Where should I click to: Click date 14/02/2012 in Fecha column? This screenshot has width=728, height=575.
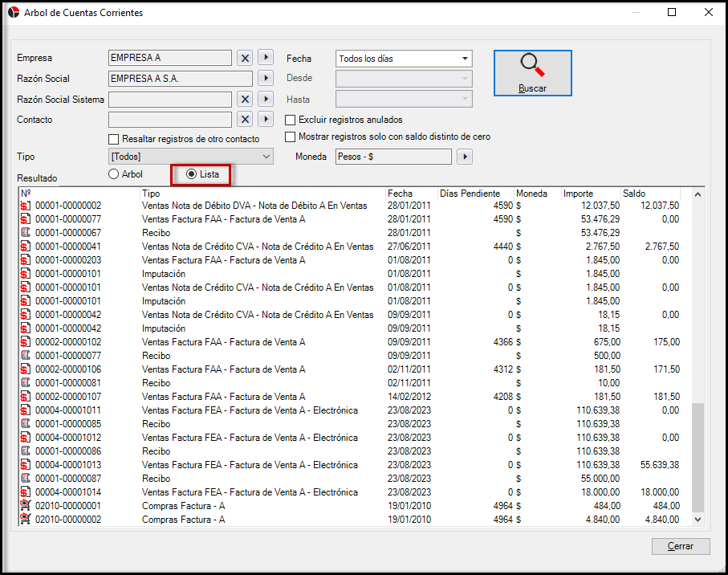pos(409,396)
